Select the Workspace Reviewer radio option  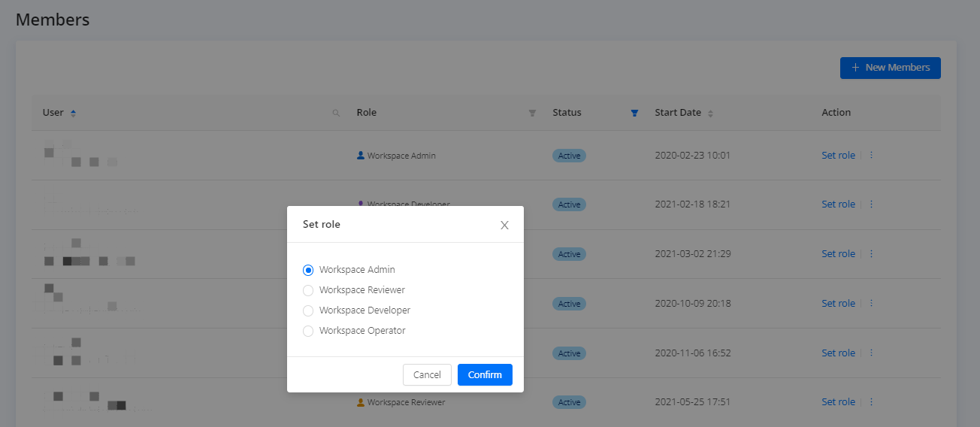[308, 290]
